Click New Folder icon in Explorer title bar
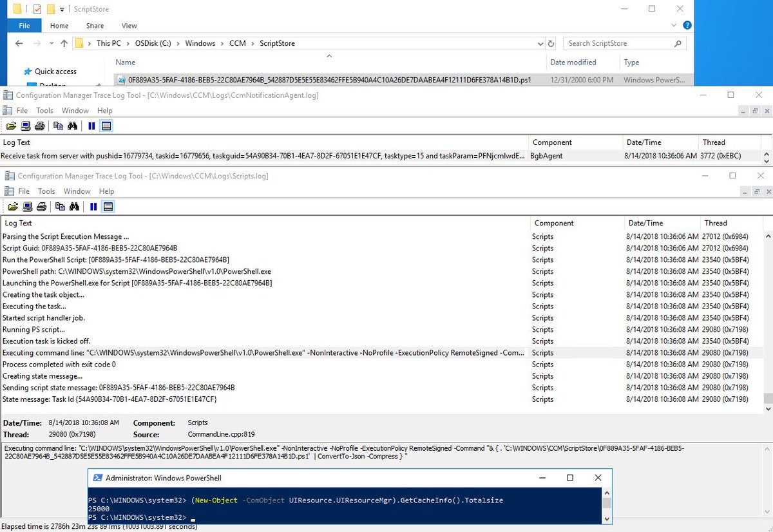 click(50, 9)
